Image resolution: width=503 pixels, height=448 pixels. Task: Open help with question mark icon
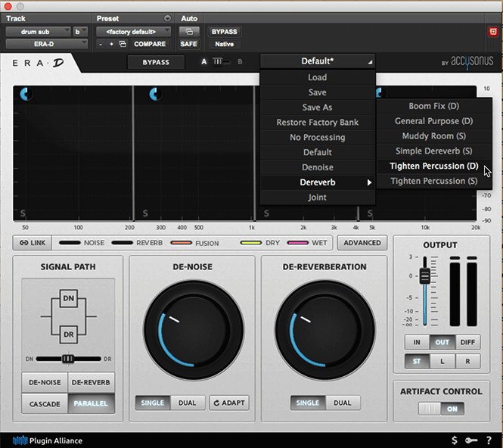pos(489,440)
